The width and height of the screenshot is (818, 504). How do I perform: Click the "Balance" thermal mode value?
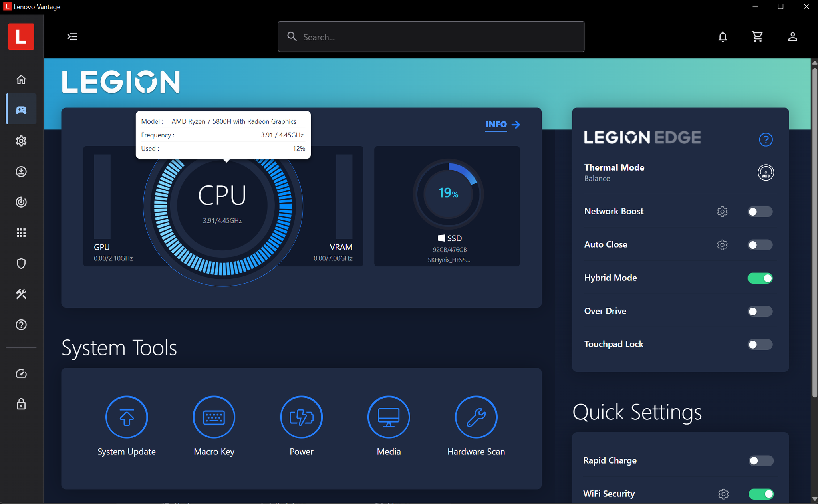tap(597, 179)
